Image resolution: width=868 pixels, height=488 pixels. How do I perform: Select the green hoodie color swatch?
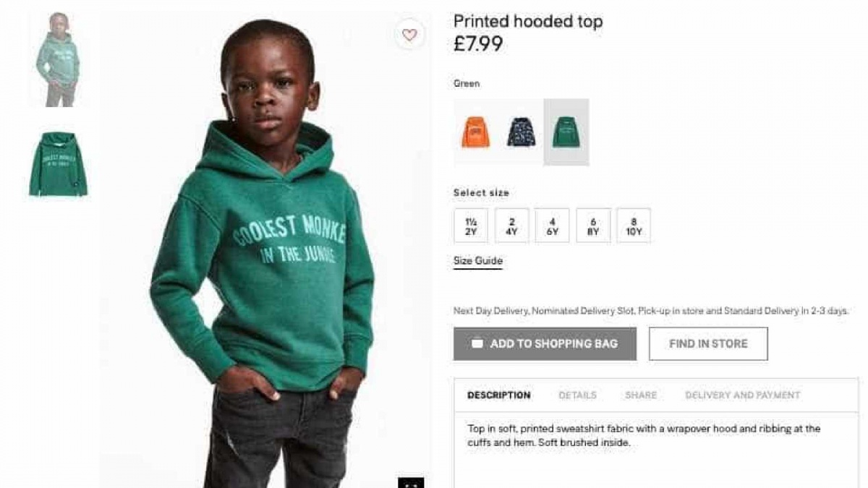pyautogui.click(x=566, y=132)
